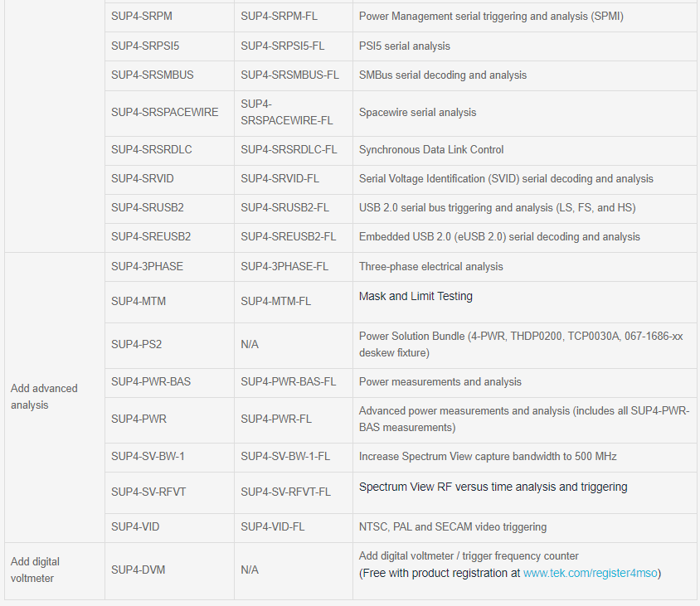
Task: Select the SUP4-SV-BW-1 bandwidth option
Action: click(x=148, y=456)
